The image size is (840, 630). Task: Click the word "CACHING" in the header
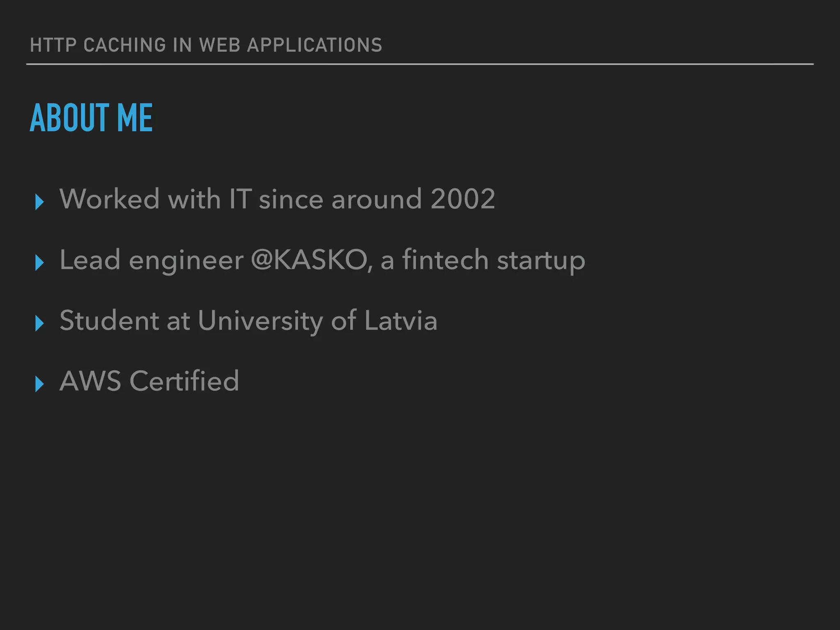click(124, 45)
